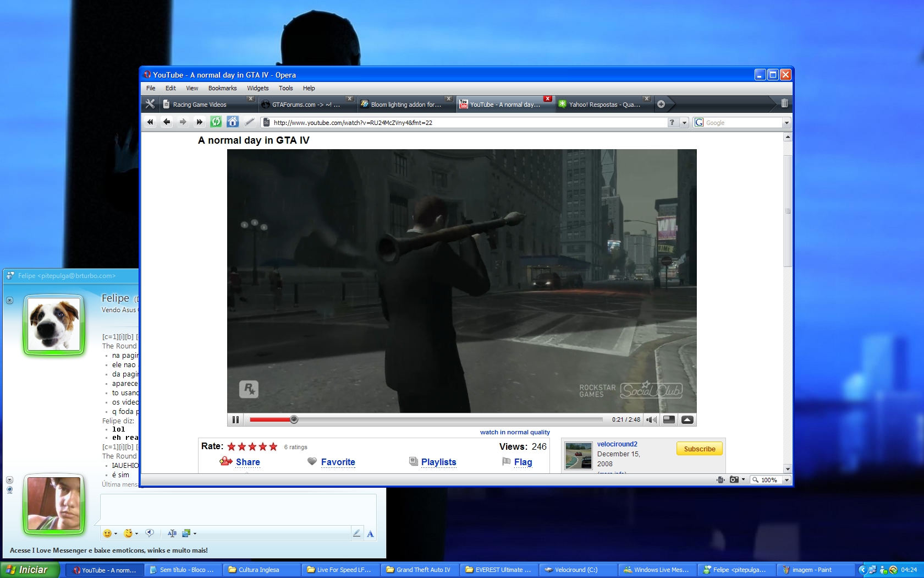The width and height of the screenshot is (924, 578).
Task: Reload the YouTube page
Action: (x=216, y=122)
